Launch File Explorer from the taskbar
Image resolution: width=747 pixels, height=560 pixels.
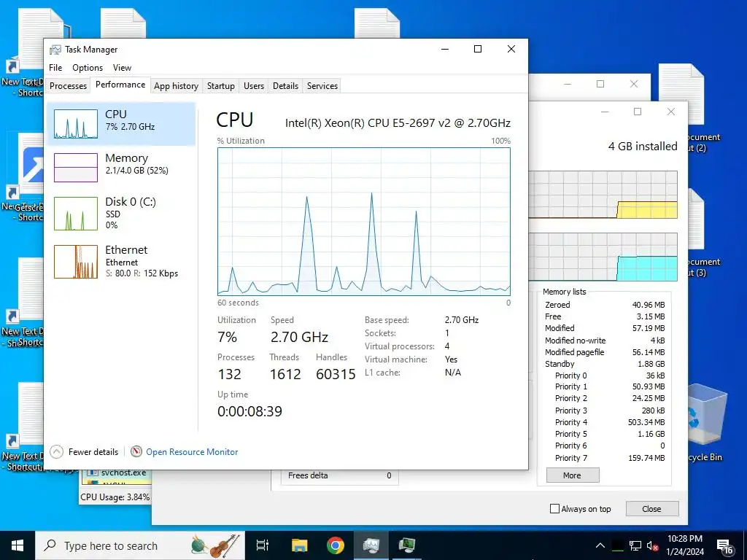click(300, 545)
